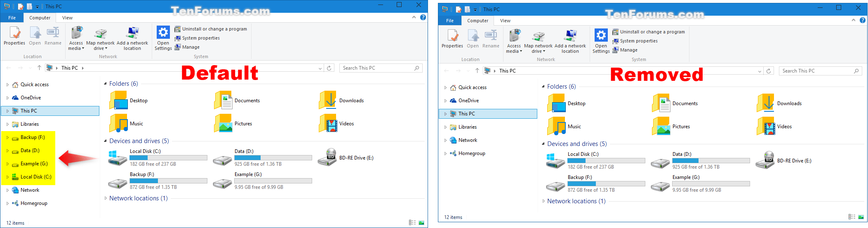Image resolution: width=868 pixels, height=228 pixels.
Task: Select Desktop folder in left window
Action: click(129, 100)
